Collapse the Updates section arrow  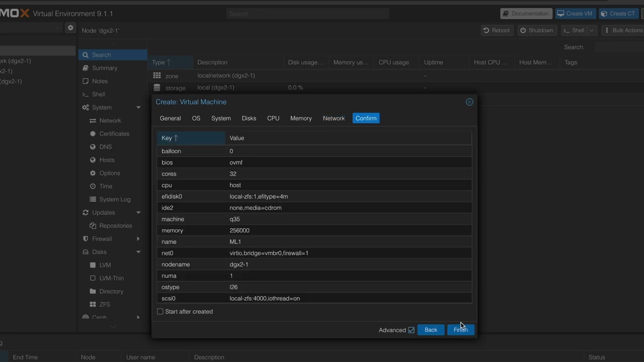138,213
